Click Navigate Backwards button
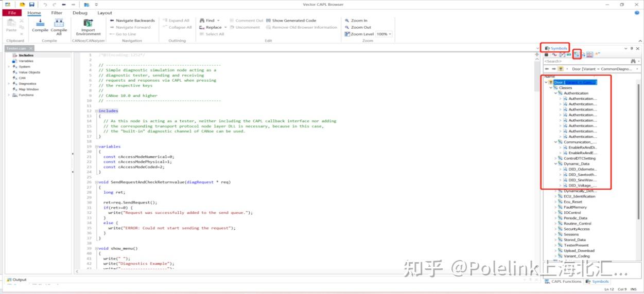 (132, 21)
